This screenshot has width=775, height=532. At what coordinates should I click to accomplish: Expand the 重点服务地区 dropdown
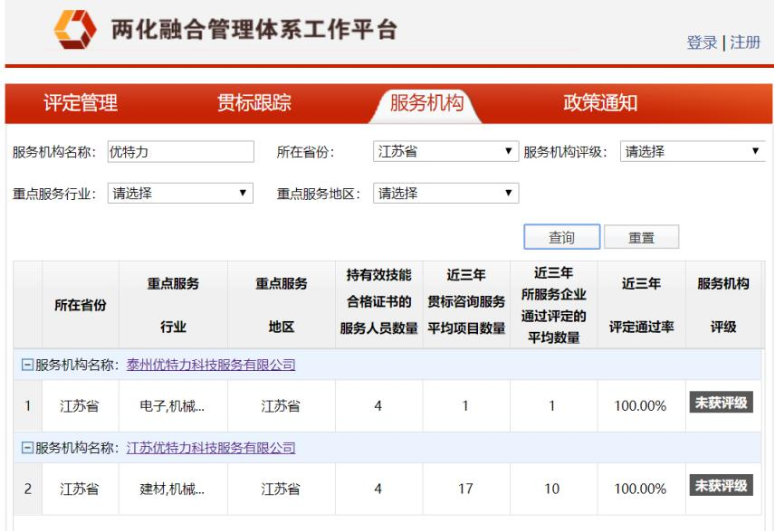(x=445, y=193)
